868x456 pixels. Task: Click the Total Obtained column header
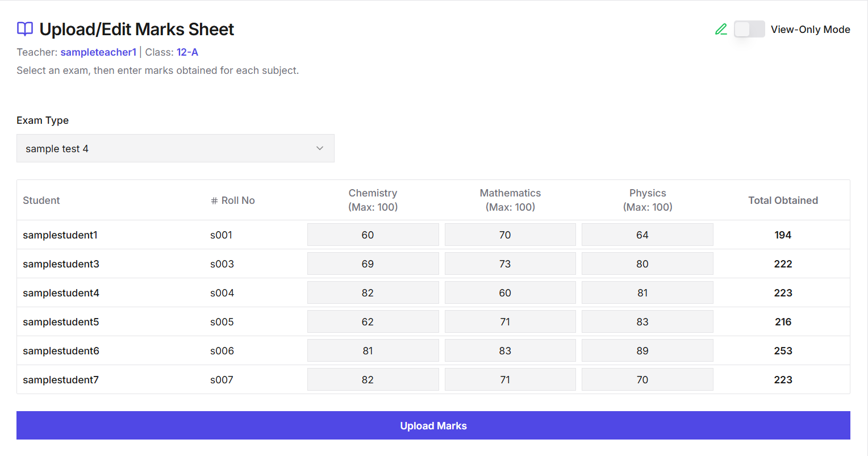click(x=783, y=200)
